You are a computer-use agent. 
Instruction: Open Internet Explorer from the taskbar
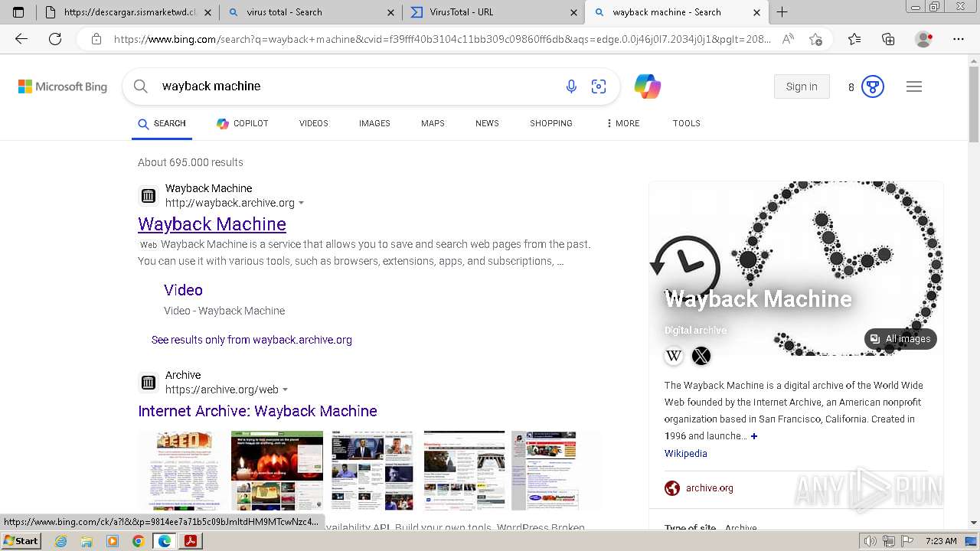pyautogui.click(x=61, y=541)
